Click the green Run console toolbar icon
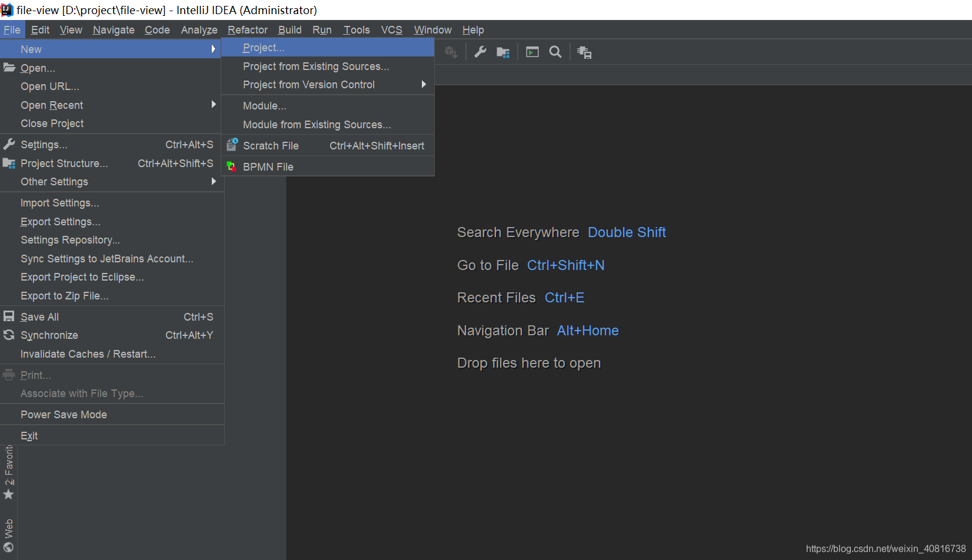The height and width of the screenshot is (560, 972). (532, 52)
